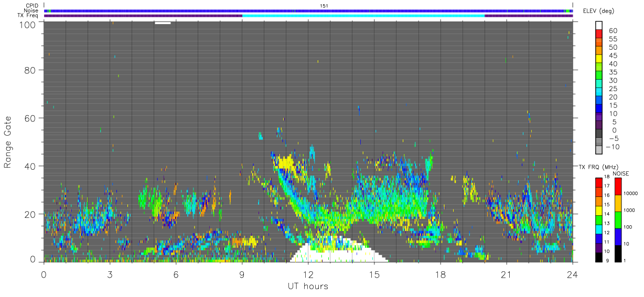
Task: Click the Noise row label at top left
Action: (31, 10)
